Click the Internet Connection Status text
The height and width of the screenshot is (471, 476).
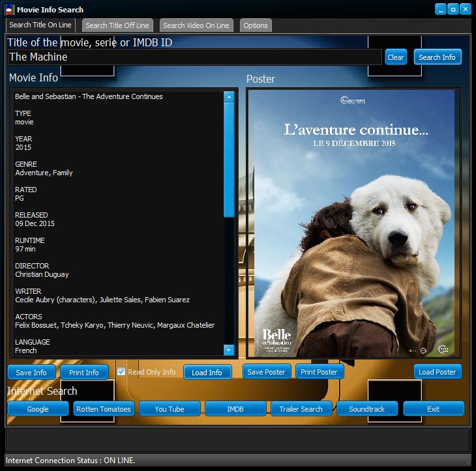click(70, 461)
